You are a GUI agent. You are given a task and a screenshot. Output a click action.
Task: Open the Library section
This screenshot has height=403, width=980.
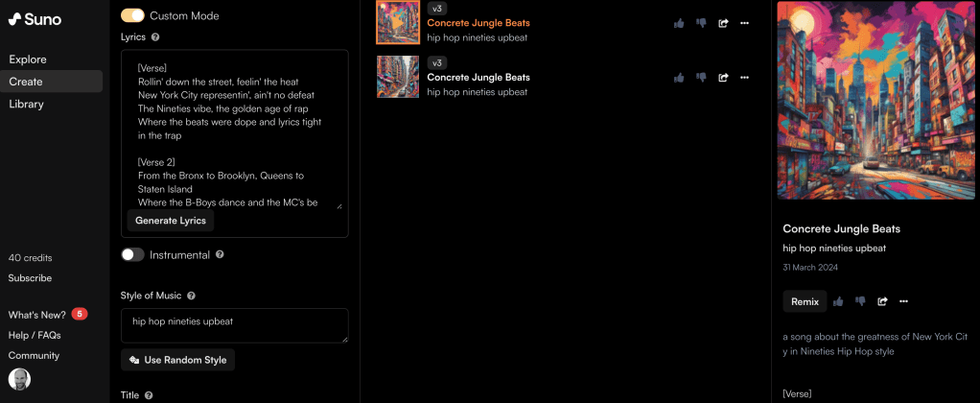tap(26, 104)
